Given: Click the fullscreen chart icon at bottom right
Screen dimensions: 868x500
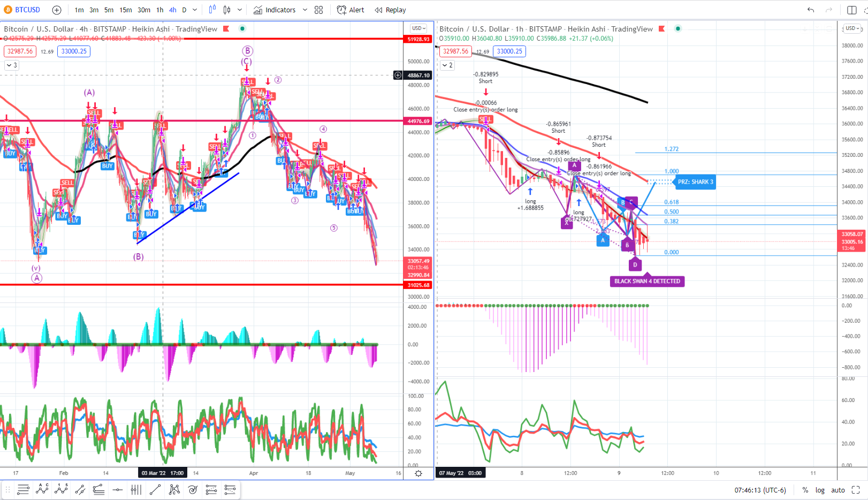Looking at the screenshot, I should pos(856,490).
